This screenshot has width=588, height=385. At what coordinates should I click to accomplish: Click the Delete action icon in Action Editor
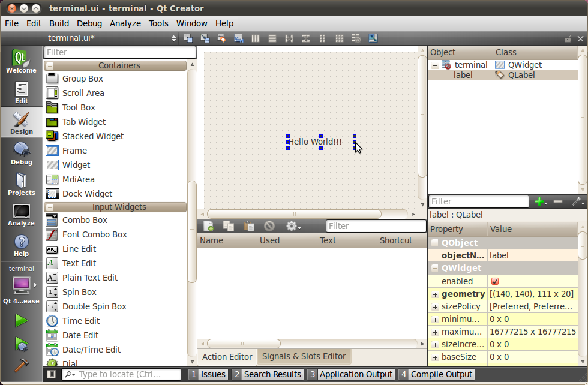[x=269, y=226]
